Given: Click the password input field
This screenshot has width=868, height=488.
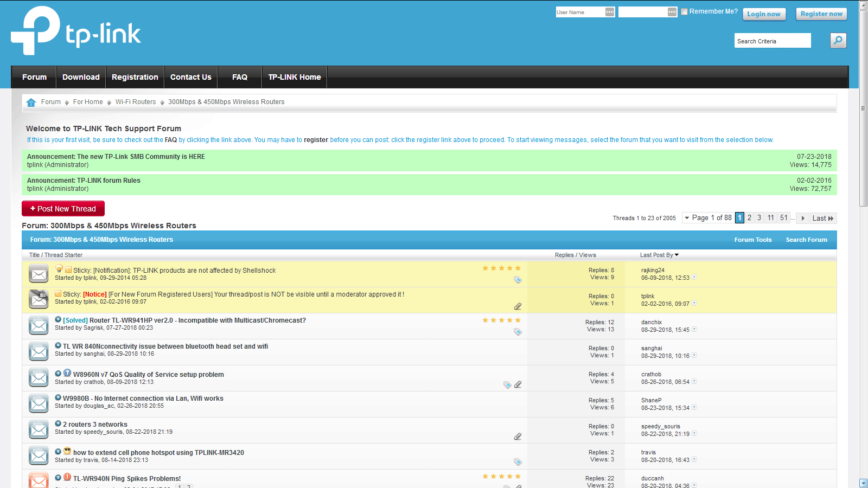Looking at the screenshot, I should [x=643, y=12].
